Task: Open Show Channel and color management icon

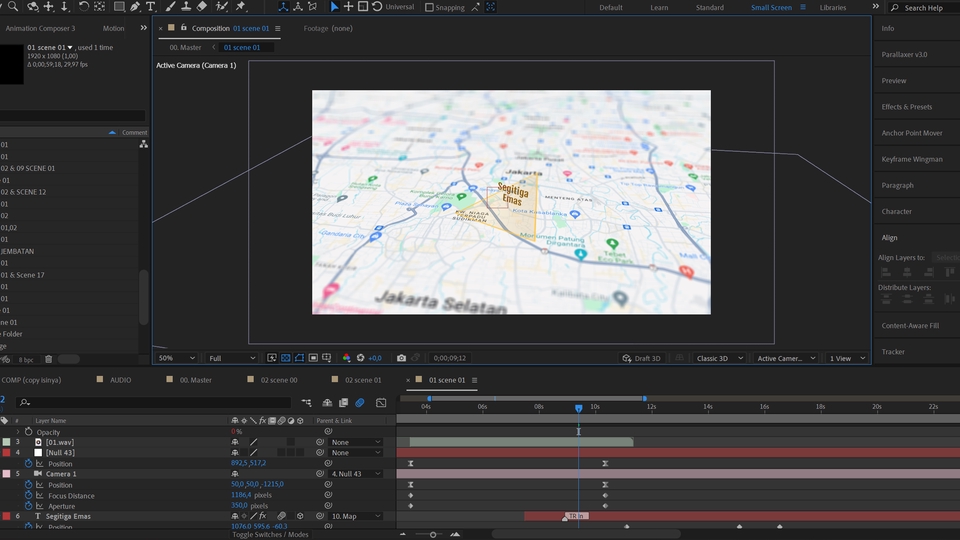Action: [347, 358]
